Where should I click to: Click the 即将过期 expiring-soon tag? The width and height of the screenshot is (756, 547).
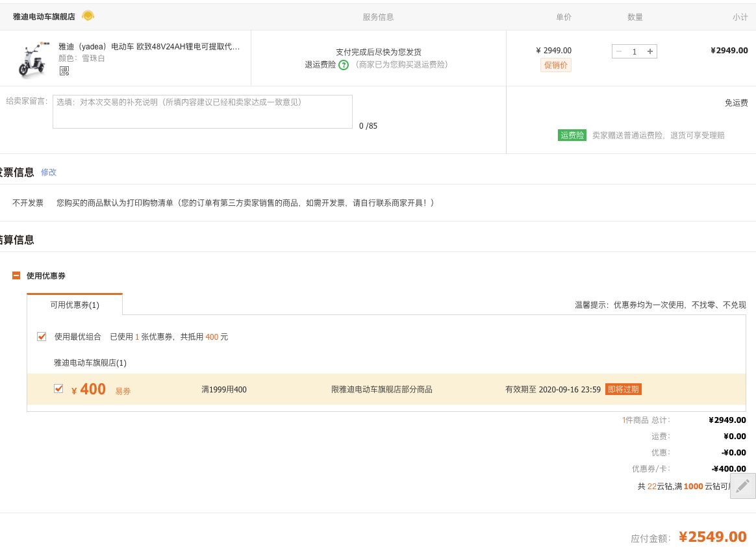coord(624,389)
